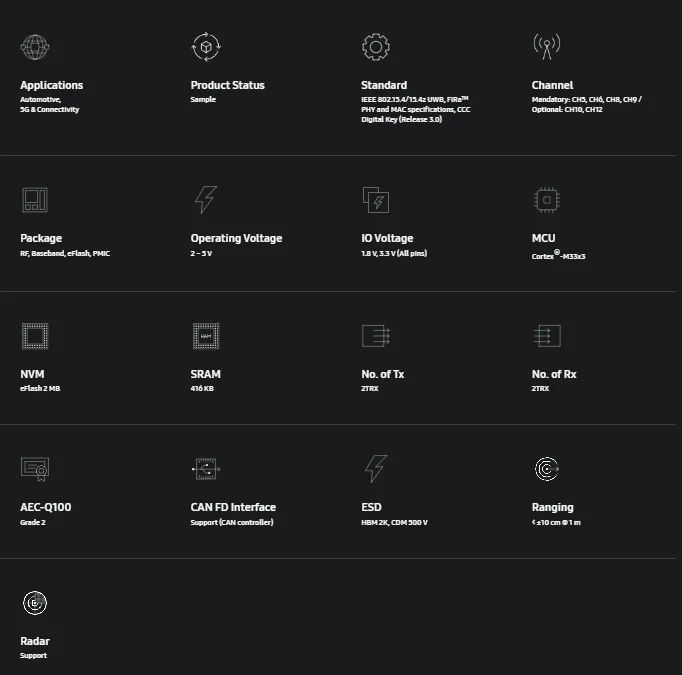
Task: Click the Ranging target icon
Action: coord(547,469)
